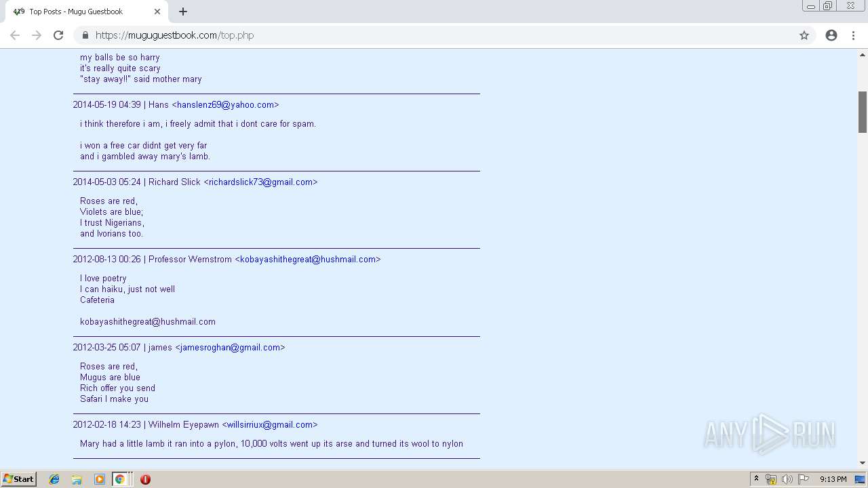
Task: Close the Top Posts - Mugu Guestbook tab
Action: point(157,12)
